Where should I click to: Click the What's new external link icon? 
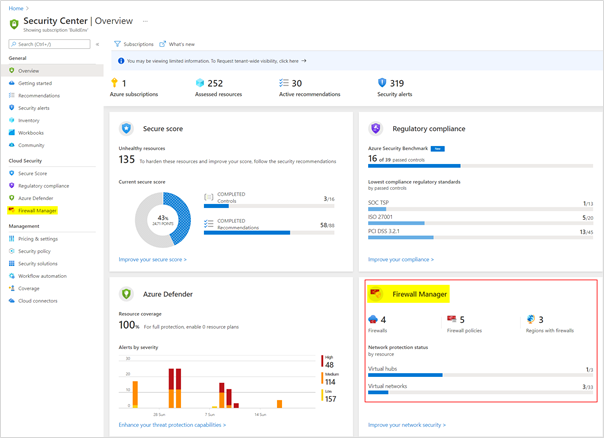tap(163, 44)
